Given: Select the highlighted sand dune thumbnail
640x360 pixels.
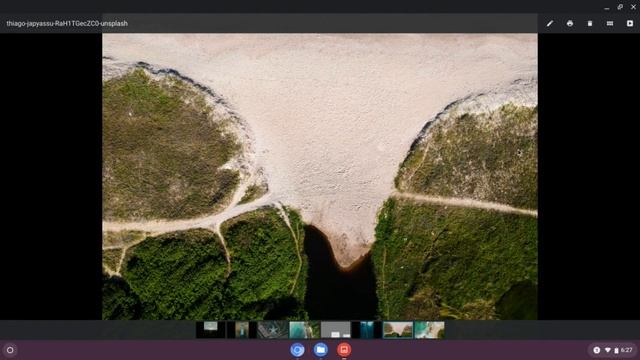Looking at the screenshot, I should click(x=398, y=330).
